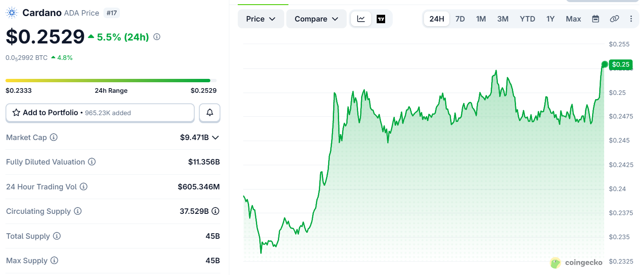This screenshot has width=644, height=275.
Task: Open the calendar date range picker
Action: tap(595, 19)
